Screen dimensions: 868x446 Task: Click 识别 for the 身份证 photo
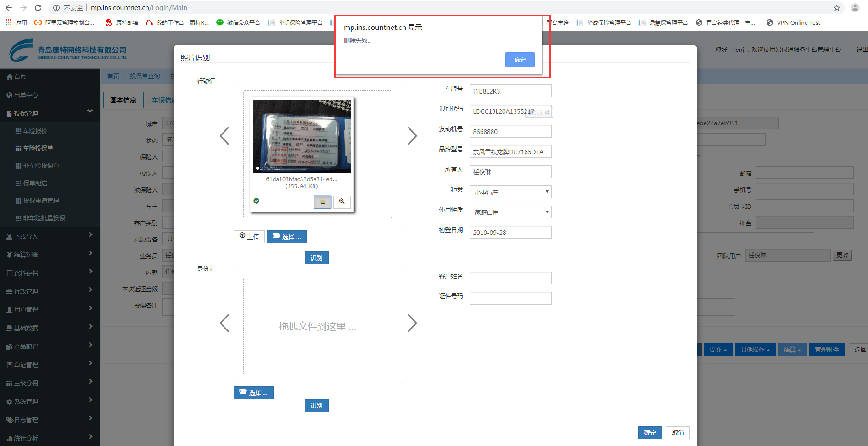click(317, 406)
